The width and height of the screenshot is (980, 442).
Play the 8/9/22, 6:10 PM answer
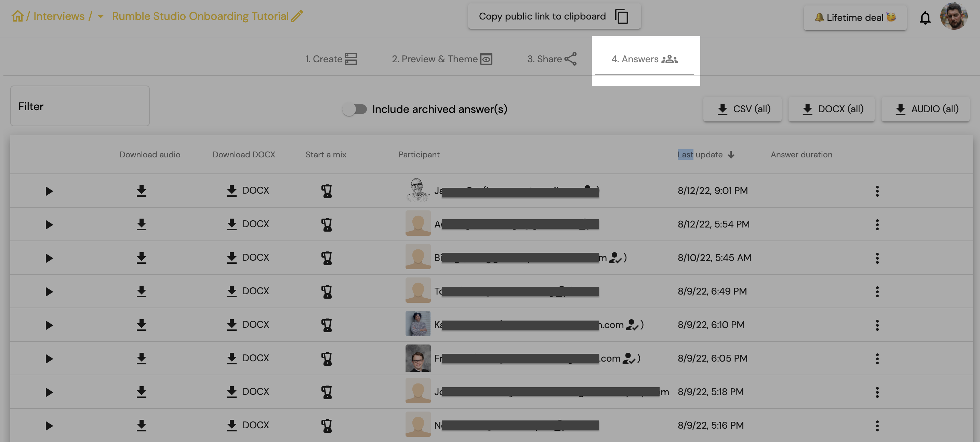click(49, 325)
